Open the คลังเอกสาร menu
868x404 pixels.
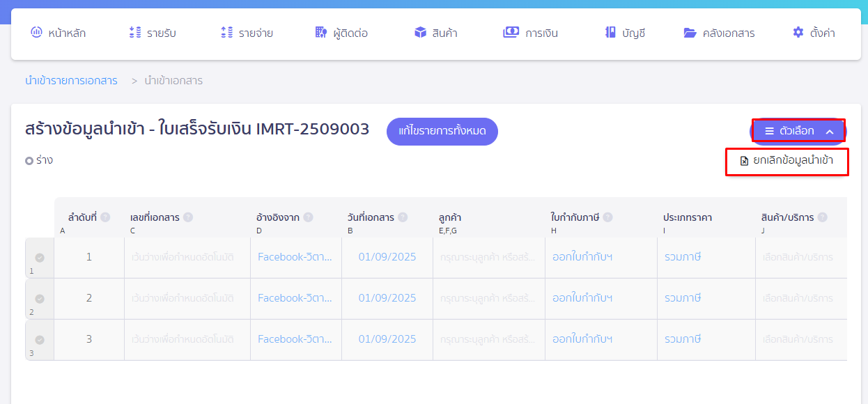point(719,33)
